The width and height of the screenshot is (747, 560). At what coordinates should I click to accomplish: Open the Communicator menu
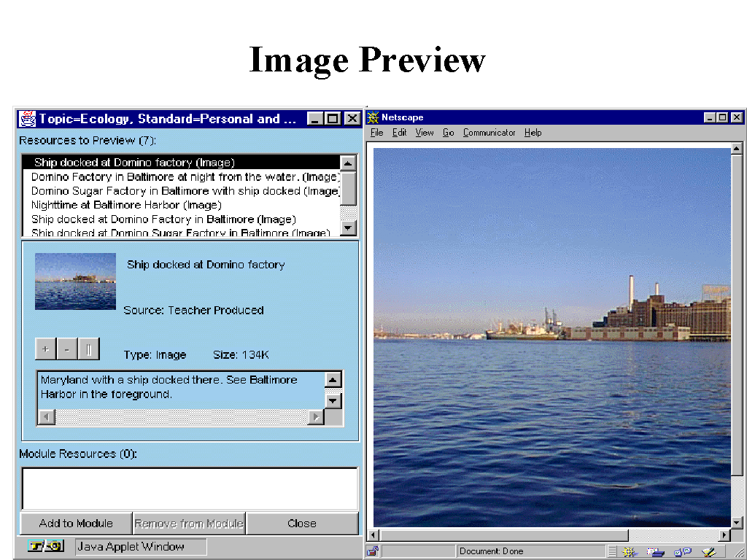click(x=489, y=133)
